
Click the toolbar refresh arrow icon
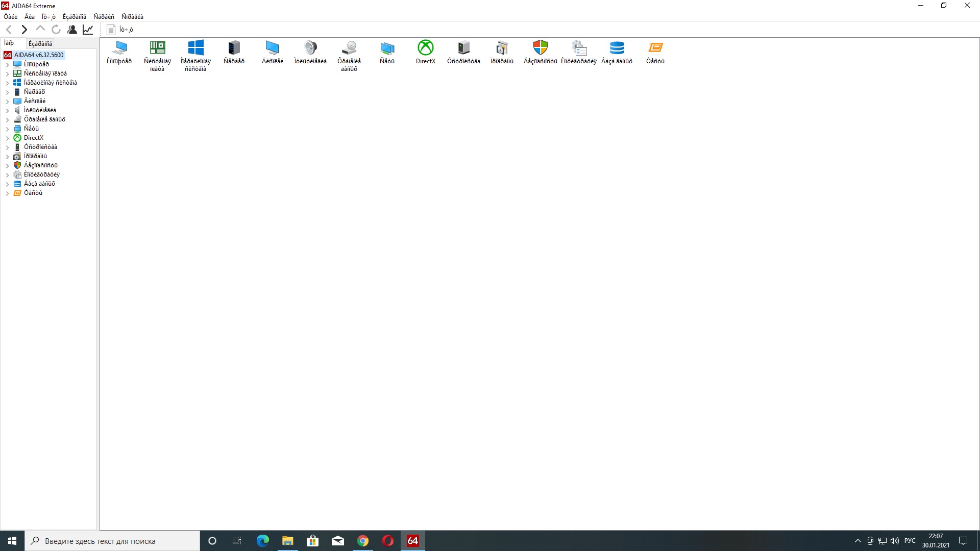point(56,30)
